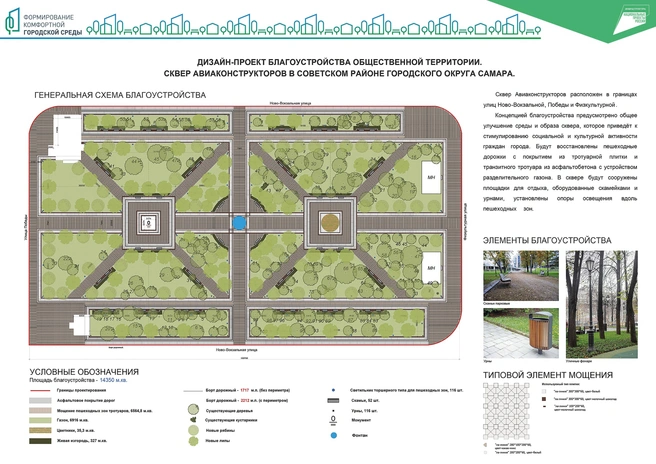Click the monument symbol in the left square of the plan

click(148, 222)
